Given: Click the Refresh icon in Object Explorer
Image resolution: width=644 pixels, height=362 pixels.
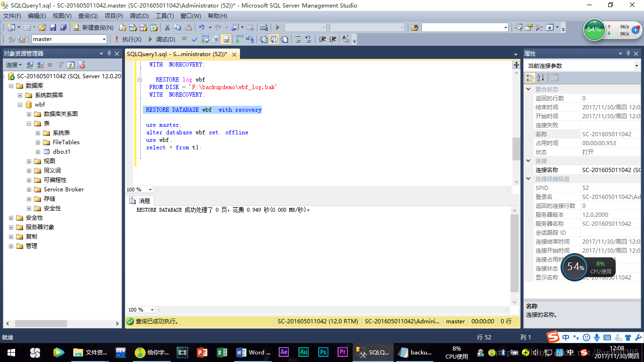Looking at the screenshot, I should pos(71,65).
